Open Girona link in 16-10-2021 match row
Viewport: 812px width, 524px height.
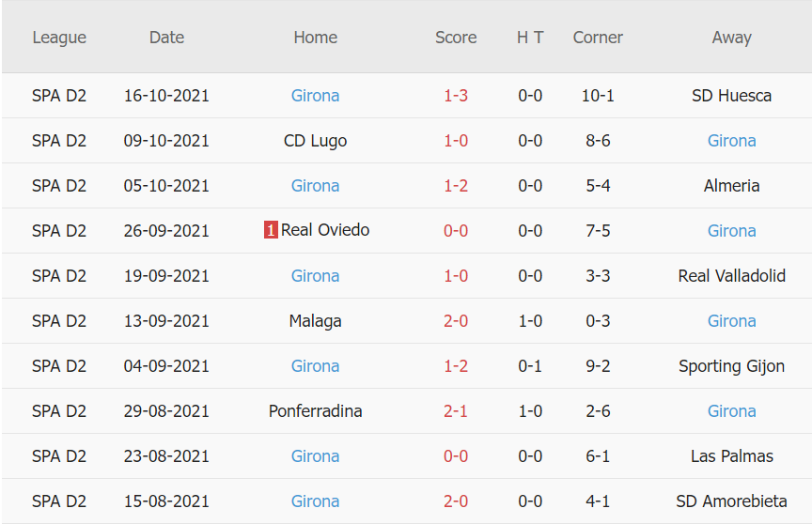pyautogui.click(x=315, y=96)
